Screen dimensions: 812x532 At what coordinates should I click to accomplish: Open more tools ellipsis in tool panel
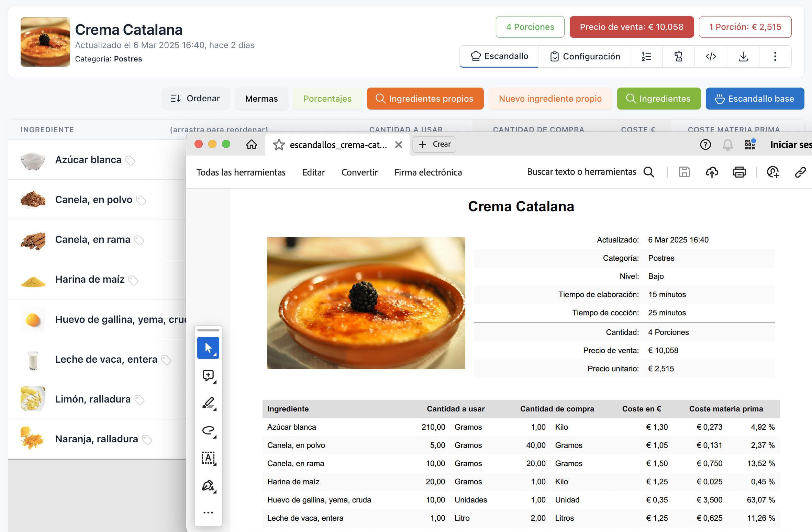pyautogui.click(x=208, y=513)
